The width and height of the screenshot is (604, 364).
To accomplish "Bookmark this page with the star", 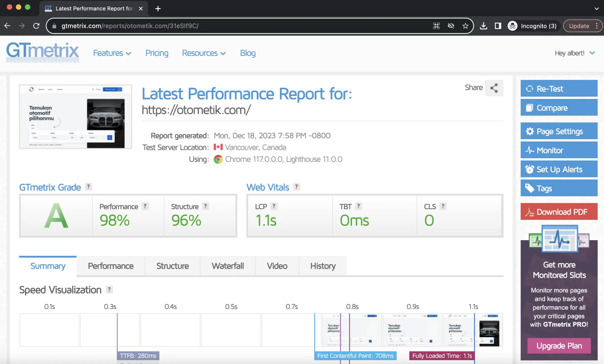I will click(465, 26).
